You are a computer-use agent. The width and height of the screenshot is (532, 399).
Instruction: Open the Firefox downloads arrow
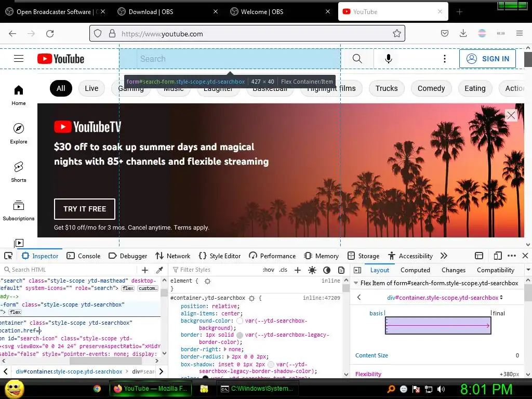point(463,33)
